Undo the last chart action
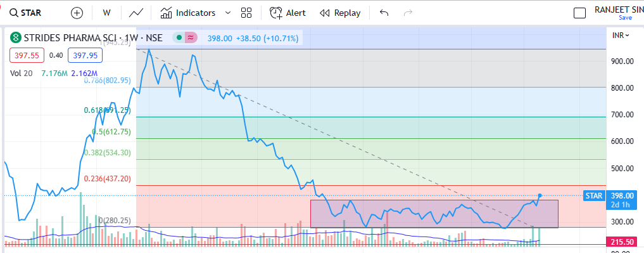Screen dimensions: 644x253 pos(384,13)
